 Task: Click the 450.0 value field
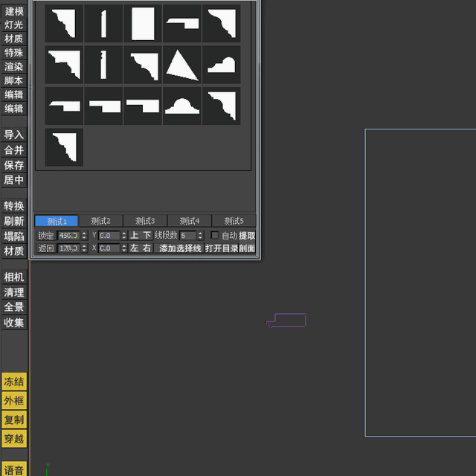(69, 236)
